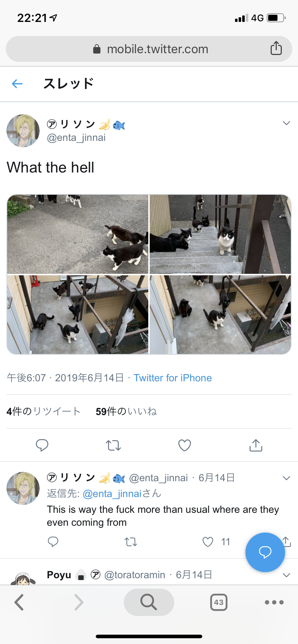Share the main tweet using upload icon
Viewport: 298px width, 644px height.
coord(256,445)
